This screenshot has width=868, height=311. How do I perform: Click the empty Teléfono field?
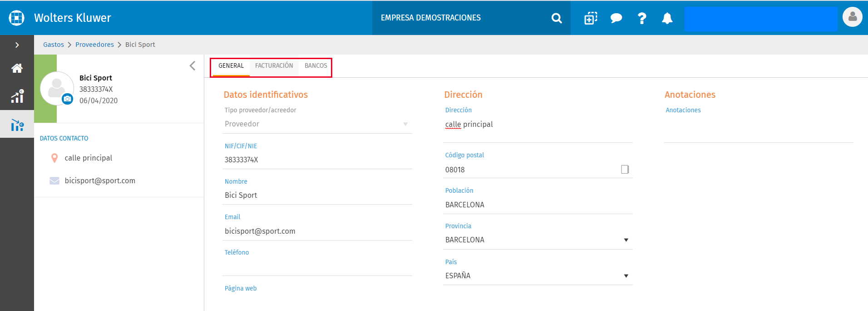coord(317,266)
